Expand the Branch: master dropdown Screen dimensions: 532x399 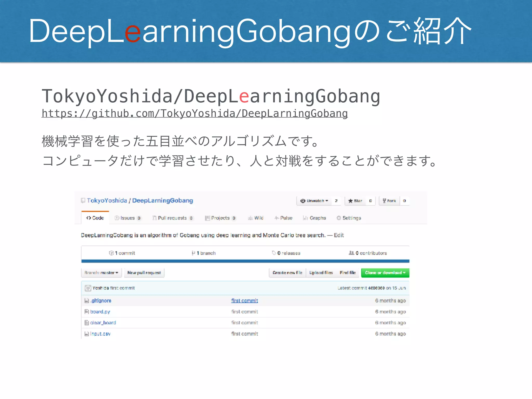[x=101, y=273]
